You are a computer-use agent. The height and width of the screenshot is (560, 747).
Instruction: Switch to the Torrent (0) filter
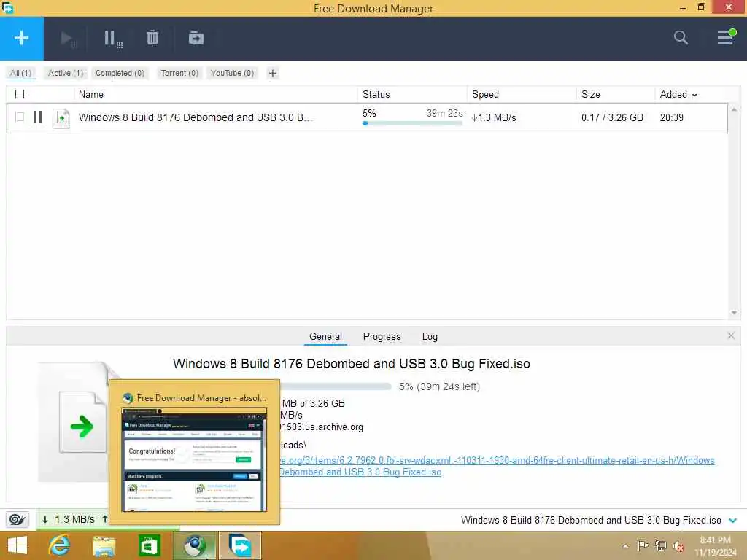[x=179, y=73]
